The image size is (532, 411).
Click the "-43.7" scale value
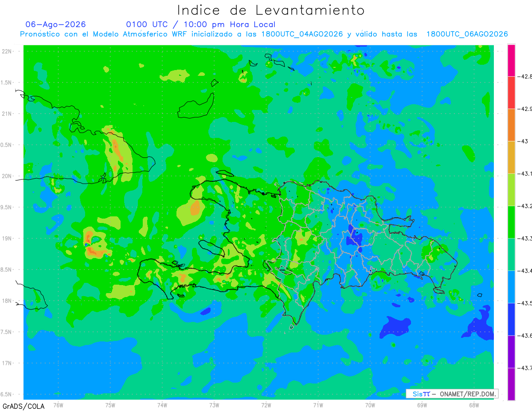point(524,368)
